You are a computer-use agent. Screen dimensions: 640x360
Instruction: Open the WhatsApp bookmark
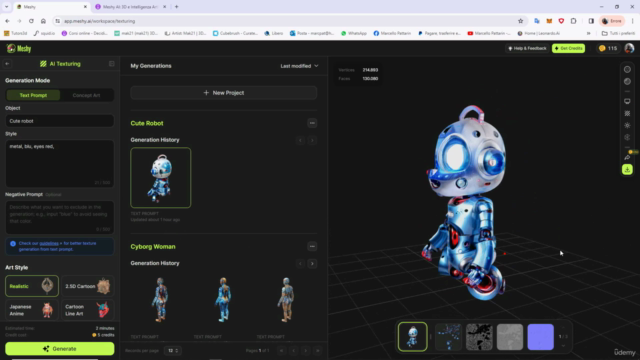click(354, 33)
